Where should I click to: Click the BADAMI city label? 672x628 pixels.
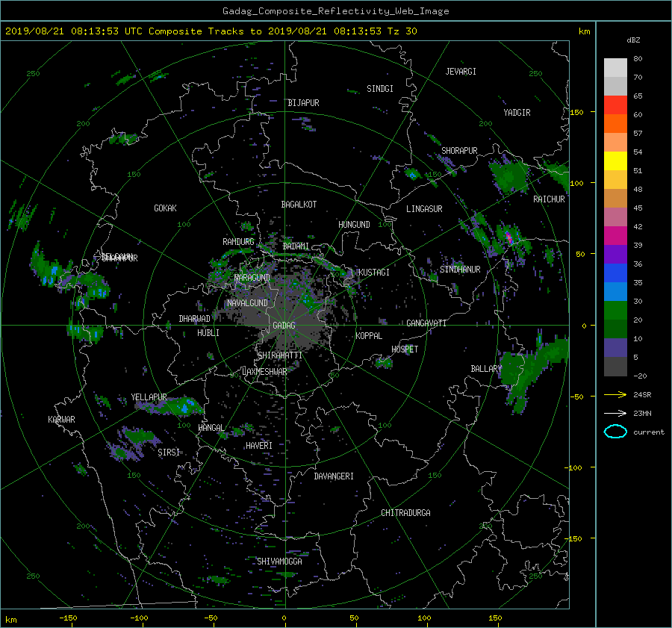click(x=296, y=246)
